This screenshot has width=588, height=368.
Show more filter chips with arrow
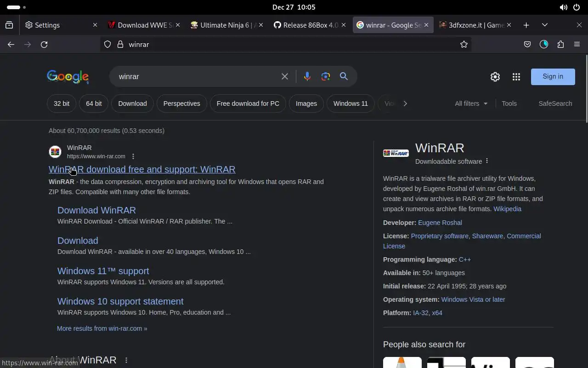(405, 103)
